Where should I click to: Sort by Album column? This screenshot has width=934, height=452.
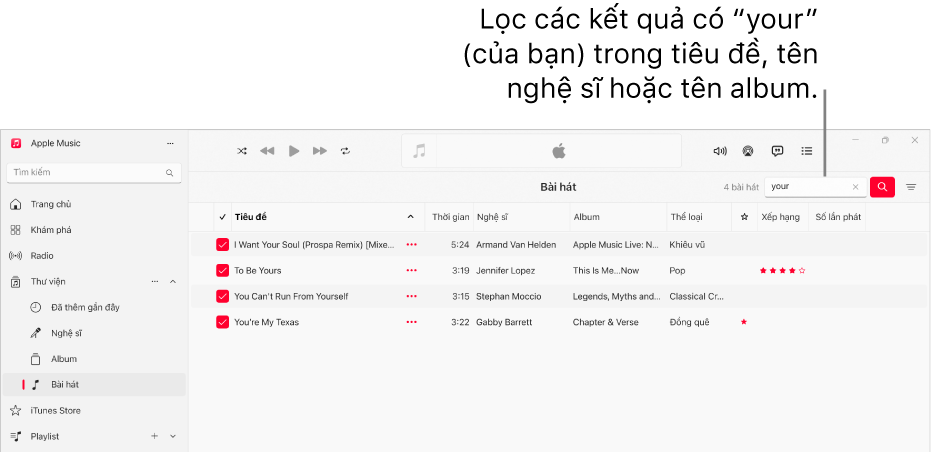(587, 217)
